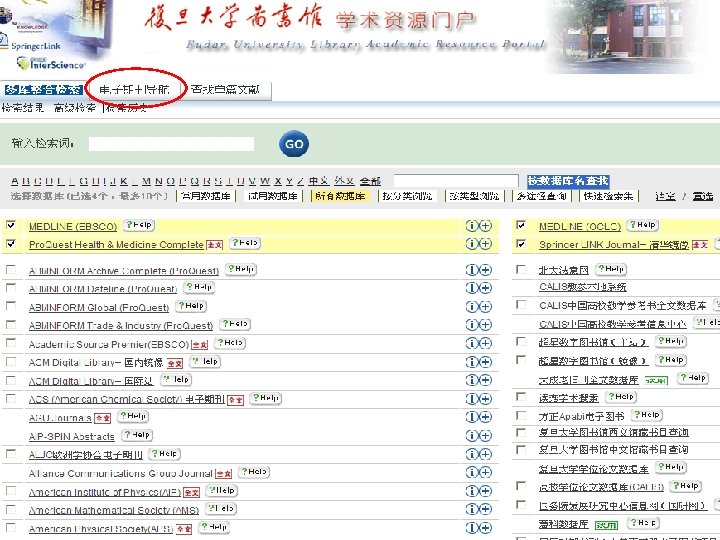Uncheck ProQuest Health & Medicine Complete checkbox

click(x=11, y=244)
